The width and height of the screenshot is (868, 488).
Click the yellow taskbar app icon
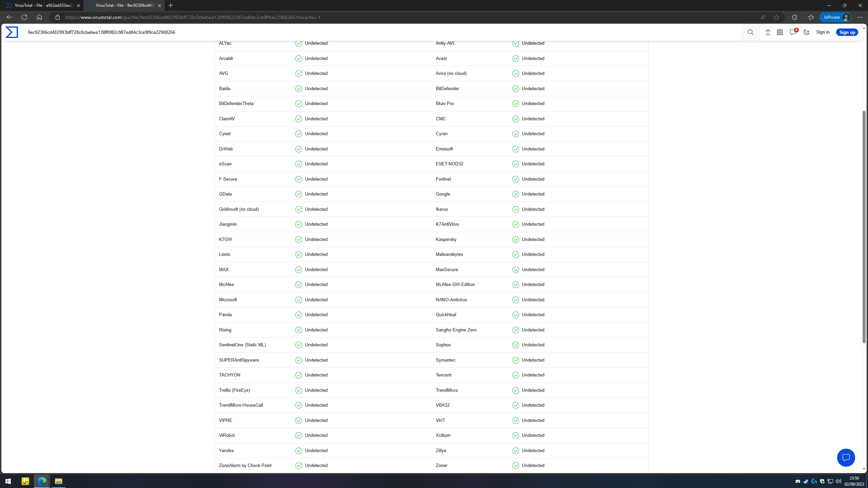(25, 481)
